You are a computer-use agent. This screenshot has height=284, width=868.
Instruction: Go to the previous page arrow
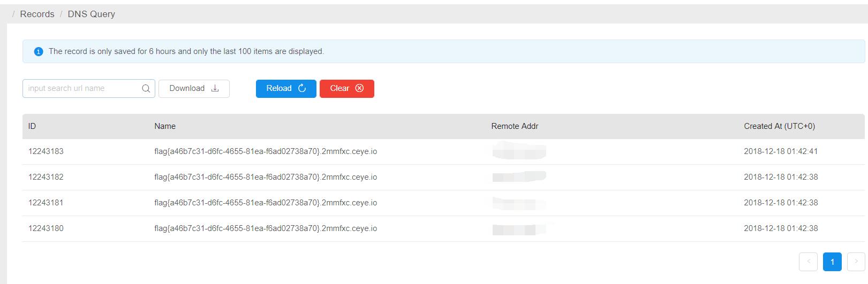click(808, 262)
